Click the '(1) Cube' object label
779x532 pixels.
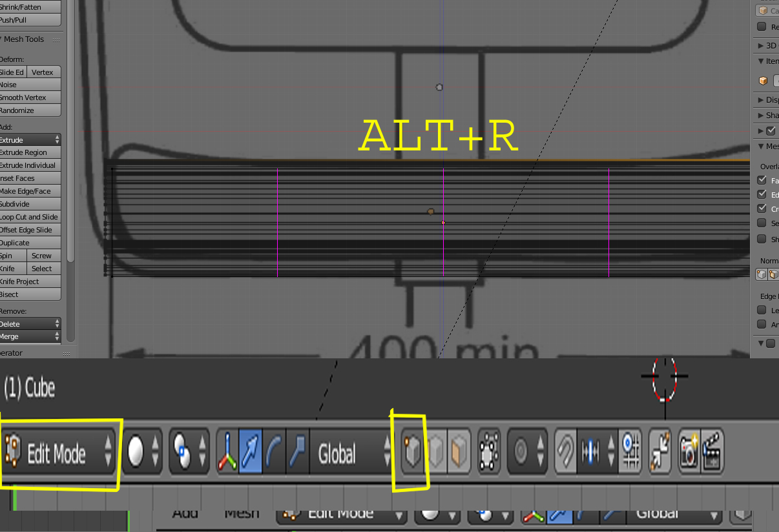coord(29,387)
